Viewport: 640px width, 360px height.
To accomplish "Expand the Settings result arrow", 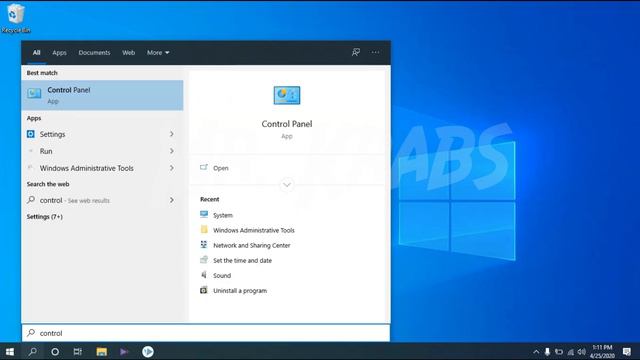I will (x=171, y=134).
